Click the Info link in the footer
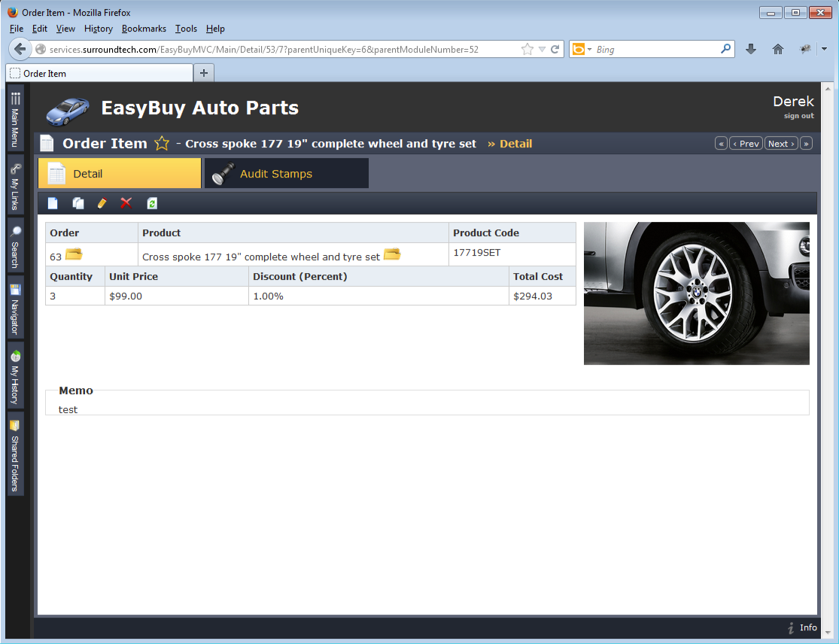Viewport: 839px width, 644px height. coord(808,627)
